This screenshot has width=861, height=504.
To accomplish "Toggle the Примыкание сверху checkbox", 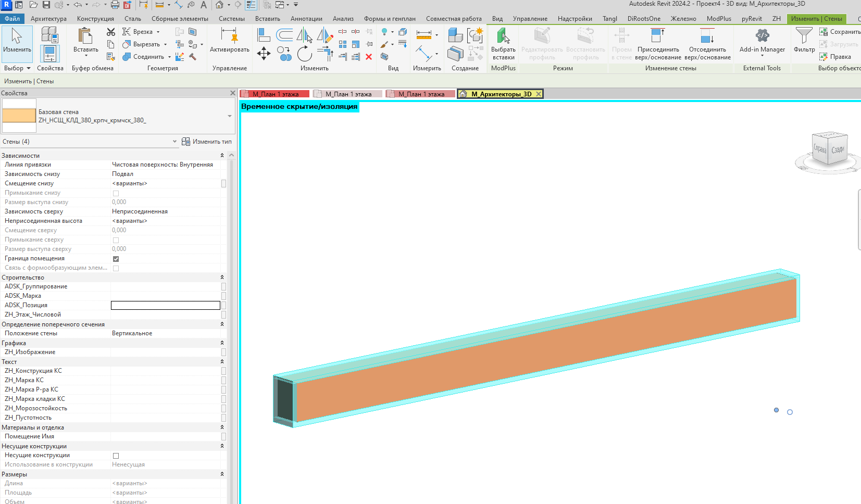I will [116, 240].
